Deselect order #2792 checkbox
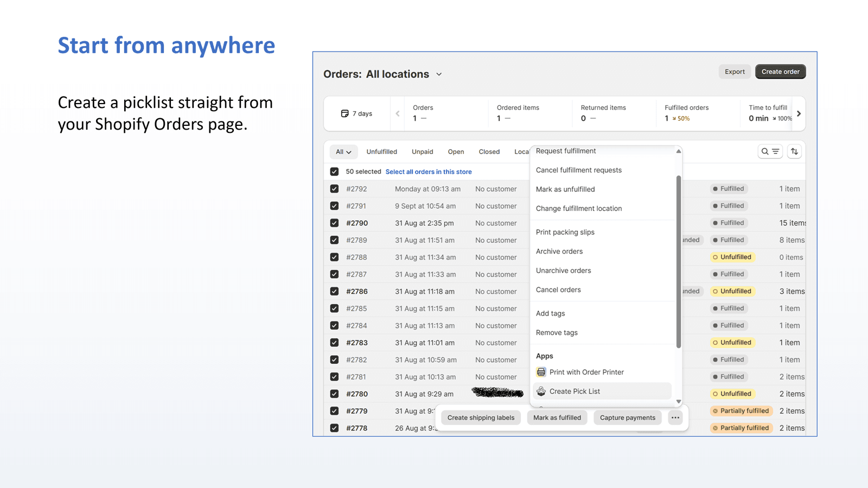Image resolution: width=868 pixels, height=488 pixels. coord(334,189)
